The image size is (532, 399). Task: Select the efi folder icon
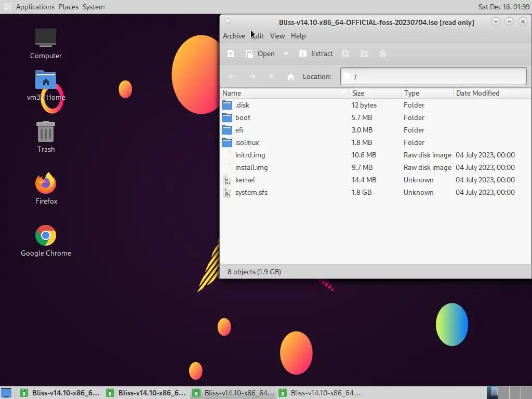pos(227,130)
